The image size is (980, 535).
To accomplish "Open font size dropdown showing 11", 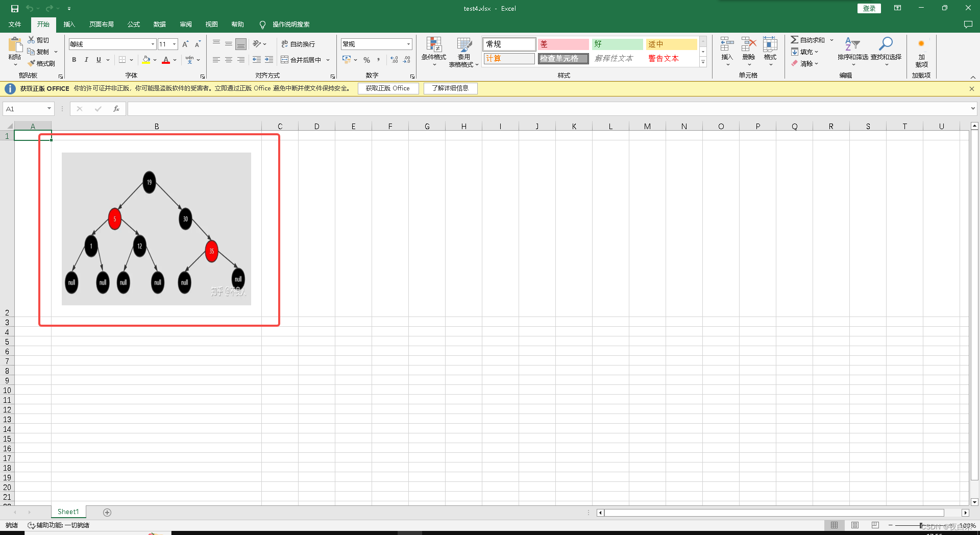I will (174, 44).
